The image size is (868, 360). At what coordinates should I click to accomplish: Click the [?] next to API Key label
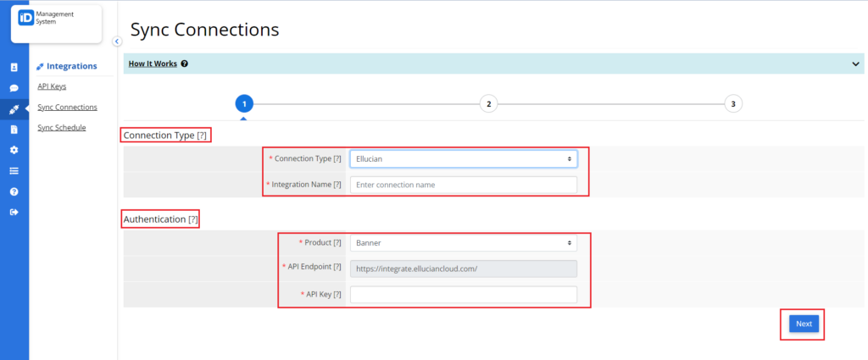click(337, 295)
